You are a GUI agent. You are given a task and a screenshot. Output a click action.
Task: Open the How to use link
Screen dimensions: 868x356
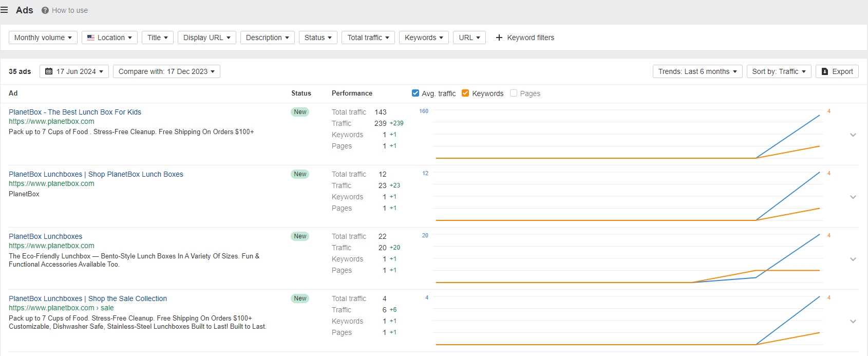(70, 10)
